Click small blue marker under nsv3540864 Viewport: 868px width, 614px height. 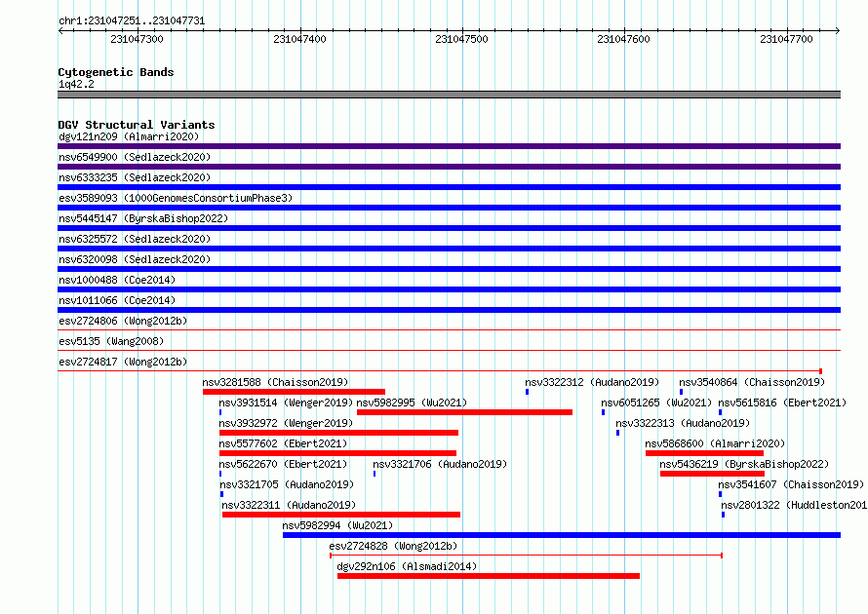(681, 392)
